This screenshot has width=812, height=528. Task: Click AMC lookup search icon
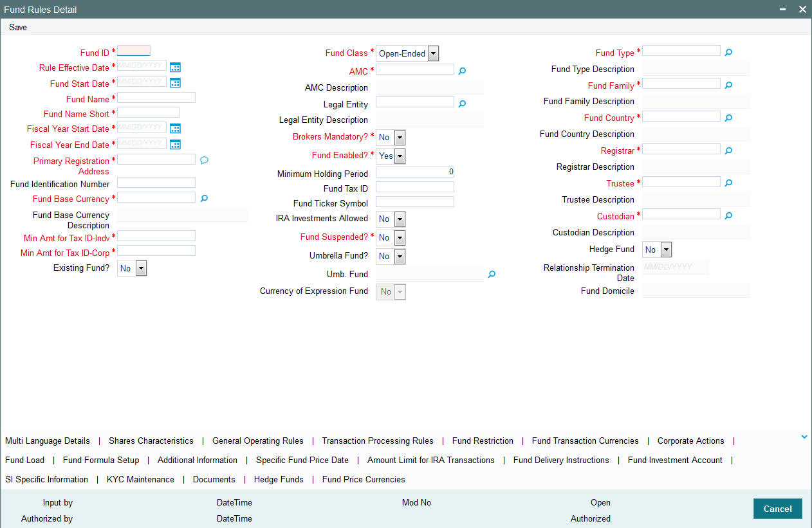click(462, 71)
